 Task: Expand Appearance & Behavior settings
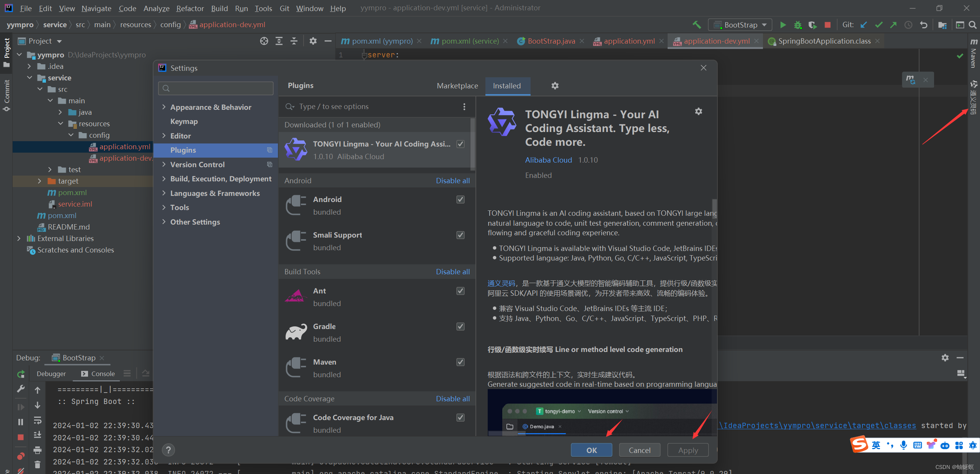(164, 107)
